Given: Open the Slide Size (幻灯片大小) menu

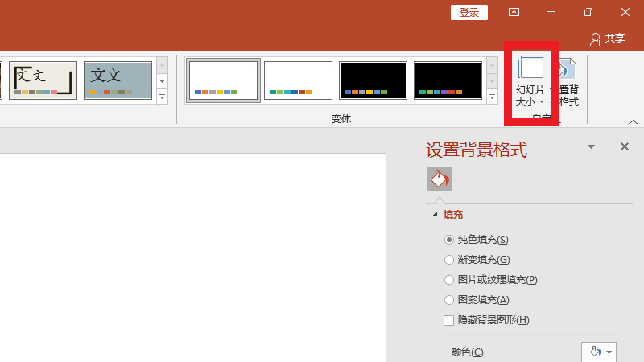Looking at the screenshot, I should [530, 84].
